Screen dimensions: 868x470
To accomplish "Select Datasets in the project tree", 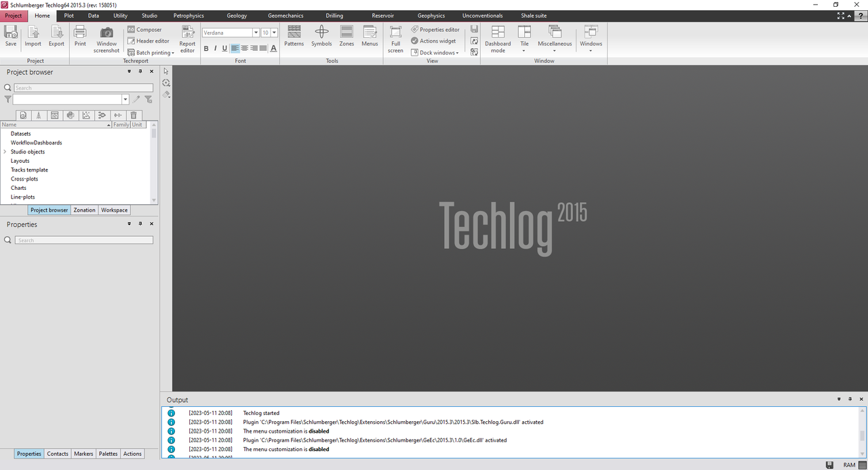I will click(21, 134).
